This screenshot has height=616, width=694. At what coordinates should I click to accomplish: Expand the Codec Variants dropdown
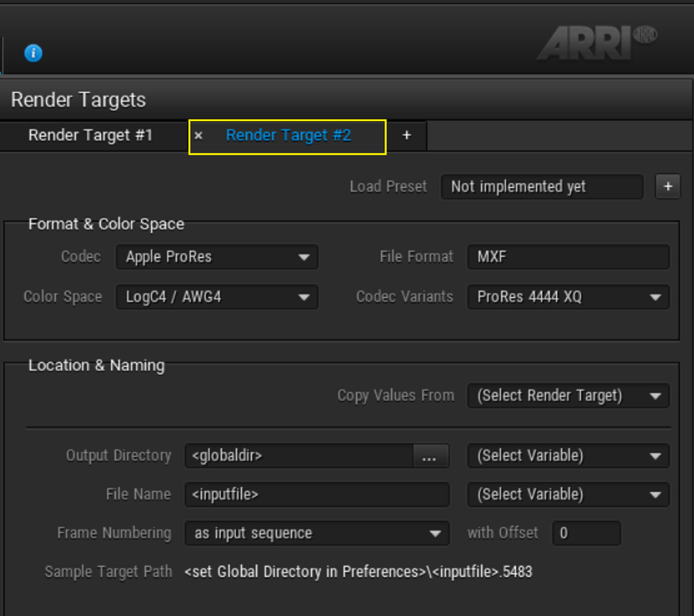click(568, 297)
